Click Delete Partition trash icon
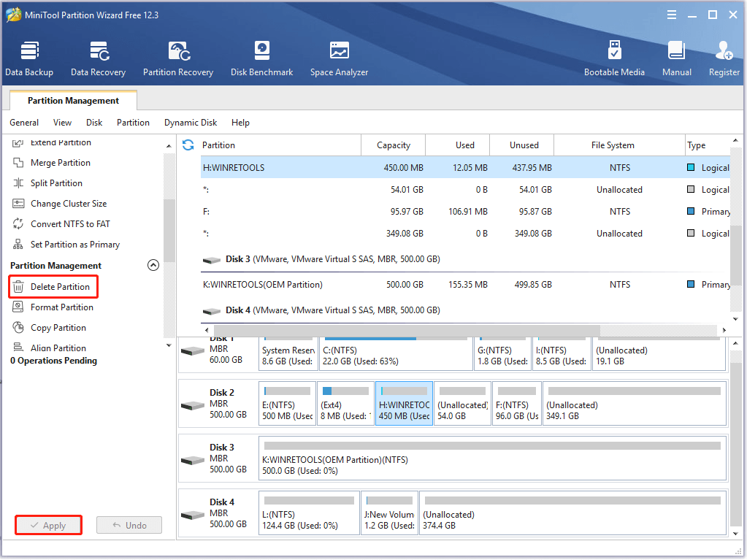The width and height of the screenshot is (747, 560). coord(18,287)
